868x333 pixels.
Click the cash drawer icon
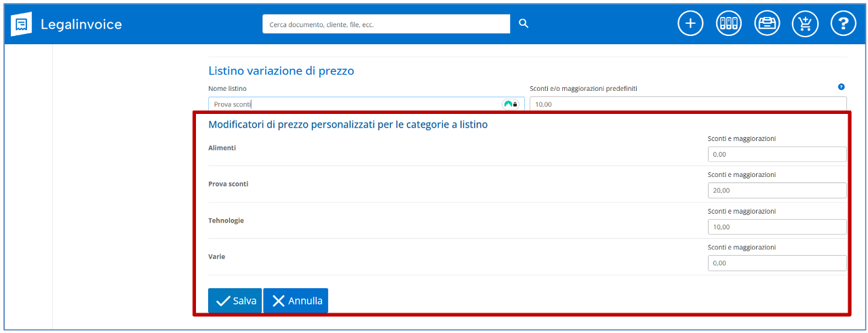click(767, 24)
